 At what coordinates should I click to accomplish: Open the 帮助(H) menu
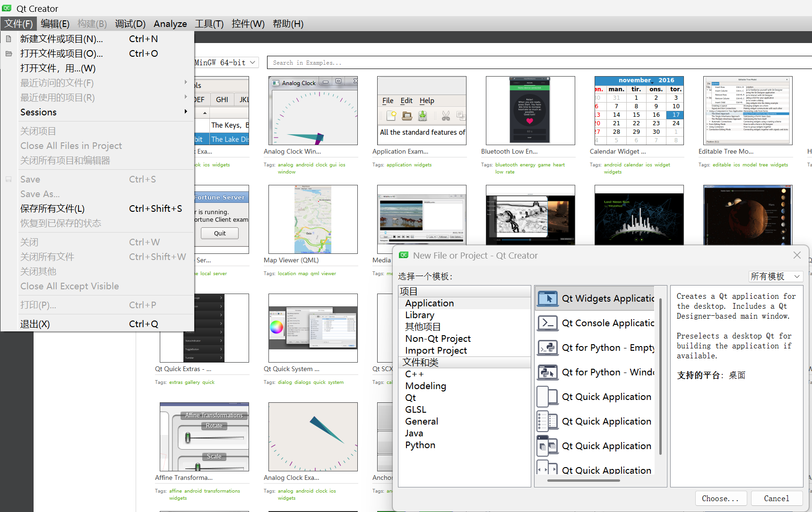pos(288,24)
